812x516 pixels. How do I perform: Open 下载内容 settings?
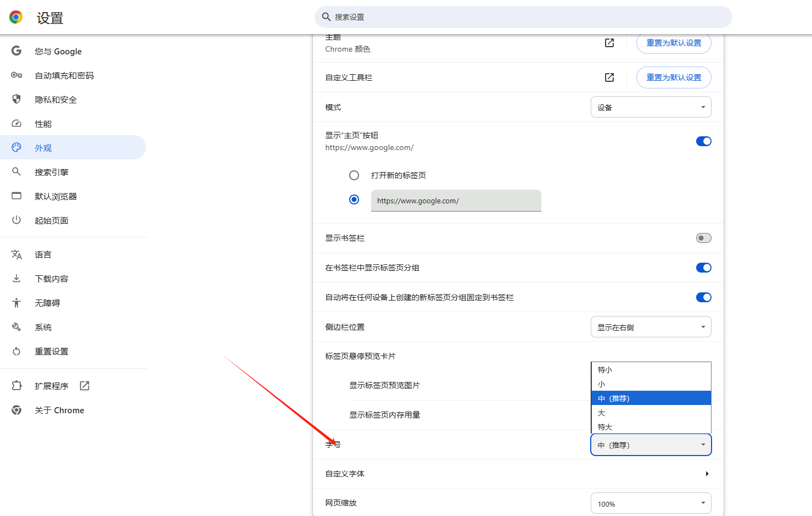point(73,279)
